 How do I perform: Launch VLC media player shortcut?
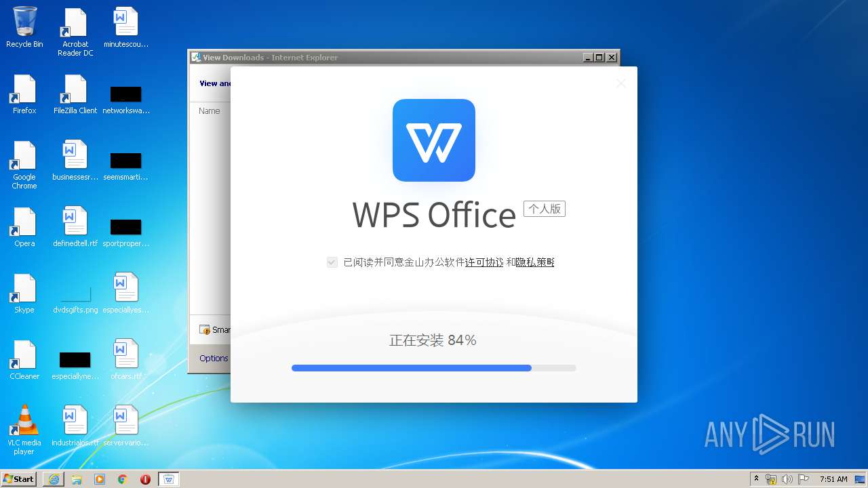click(x=24, y=430)
